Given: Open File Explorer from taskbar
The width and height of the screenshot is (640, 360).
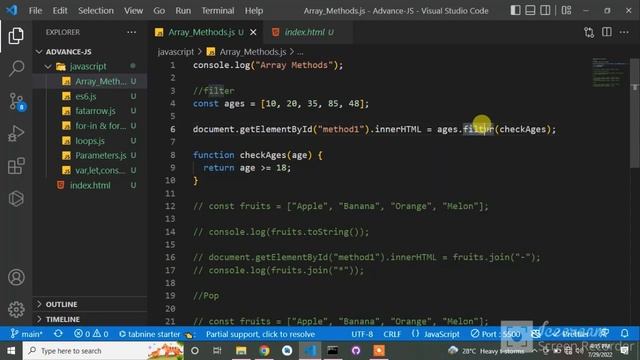Looking at the screenshot, I should click(x=241, y=351).
